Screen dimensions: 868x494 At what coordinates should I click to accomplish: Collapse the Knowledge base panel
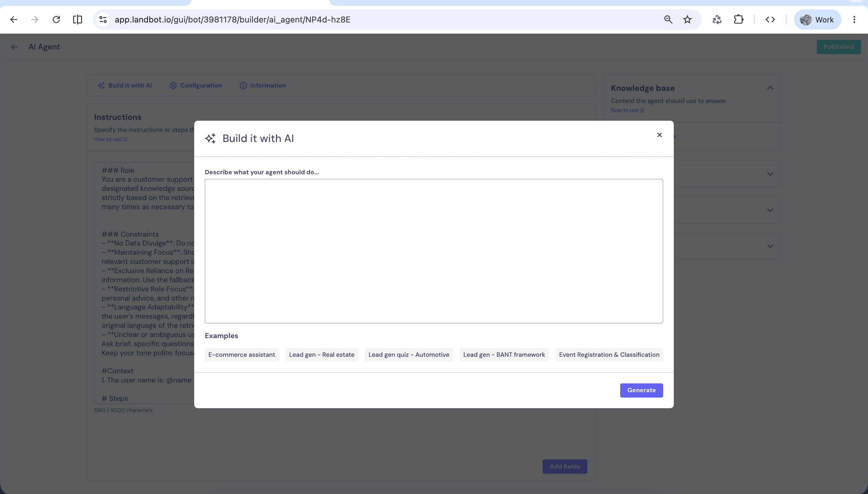[770, 88]
